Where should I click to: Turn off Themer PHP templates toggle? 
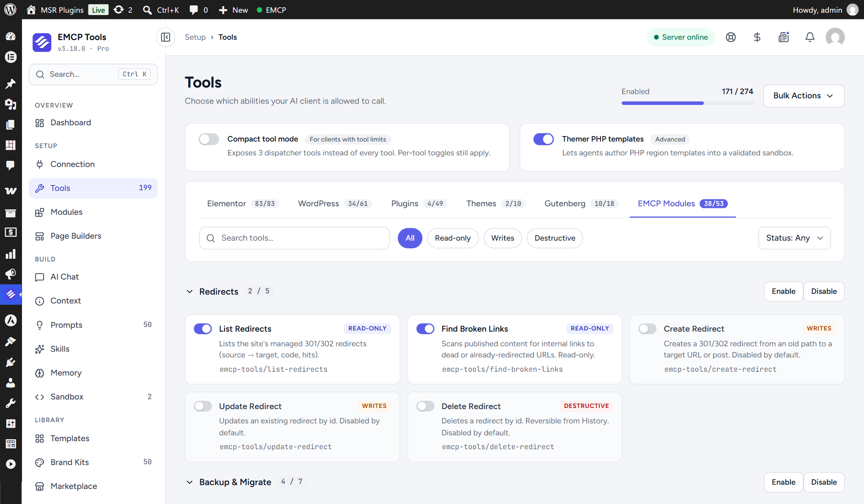(x=543, y=139)
